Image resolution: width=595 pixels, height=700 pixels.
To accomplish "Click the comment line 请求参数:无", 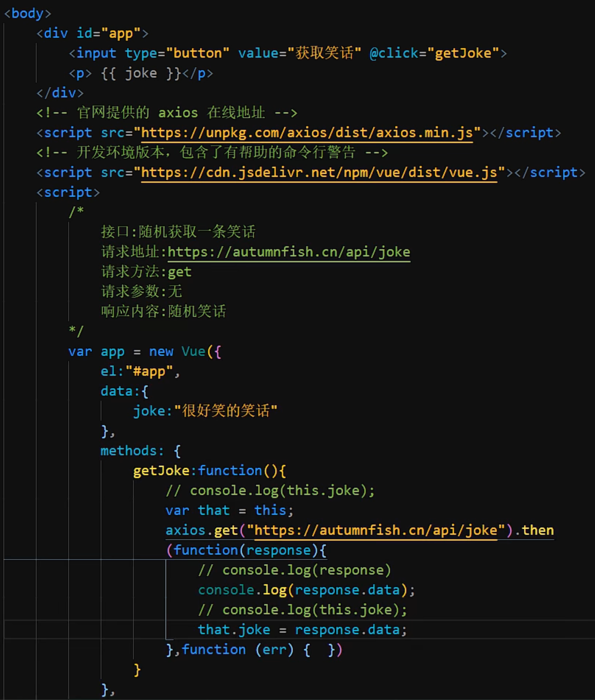I will pos(141,292).
